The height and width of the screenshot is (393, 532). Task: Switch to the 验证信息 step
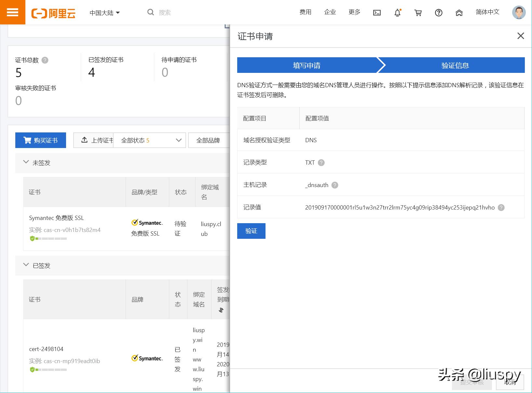[x=455, y=65]
